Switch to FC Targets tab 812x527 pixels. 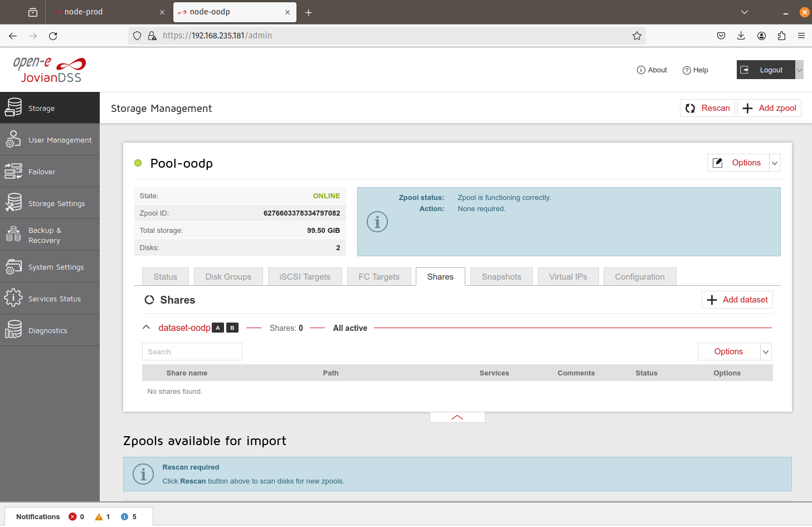pyautogui.click(x=379, y=277)
